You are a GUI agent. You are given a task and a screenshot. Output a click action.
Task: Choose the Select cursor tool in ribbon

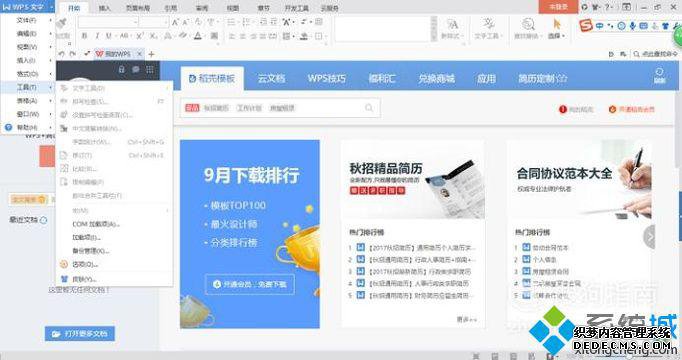tap(556, 29)
